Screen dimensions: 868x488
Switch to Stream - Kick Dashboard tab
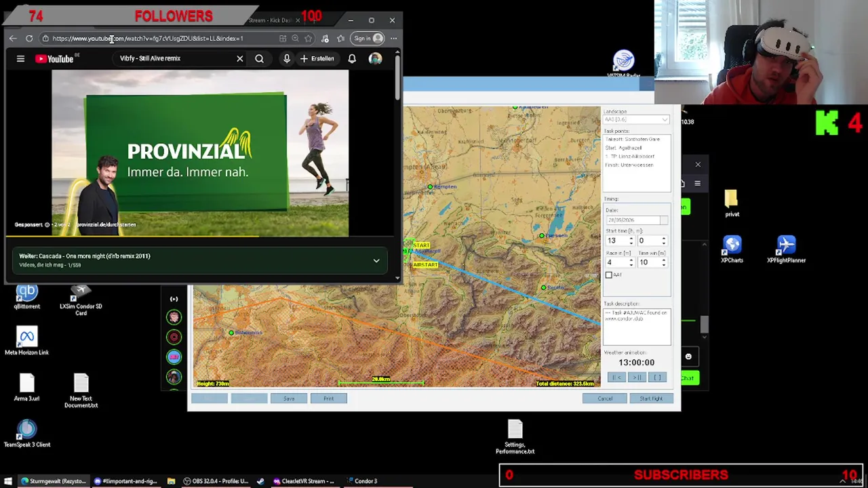pyautogui.click(x=273, y=20)
